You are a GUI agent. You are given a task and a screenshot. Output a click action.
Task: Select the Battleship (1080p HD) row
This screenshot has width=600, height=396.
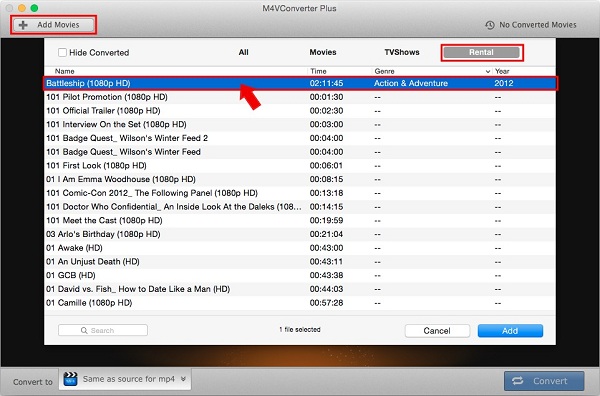300,83
